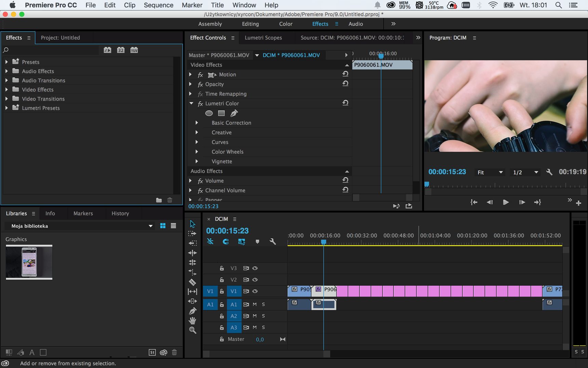Filter by Accelerated Effects icon

click(107, 50)
